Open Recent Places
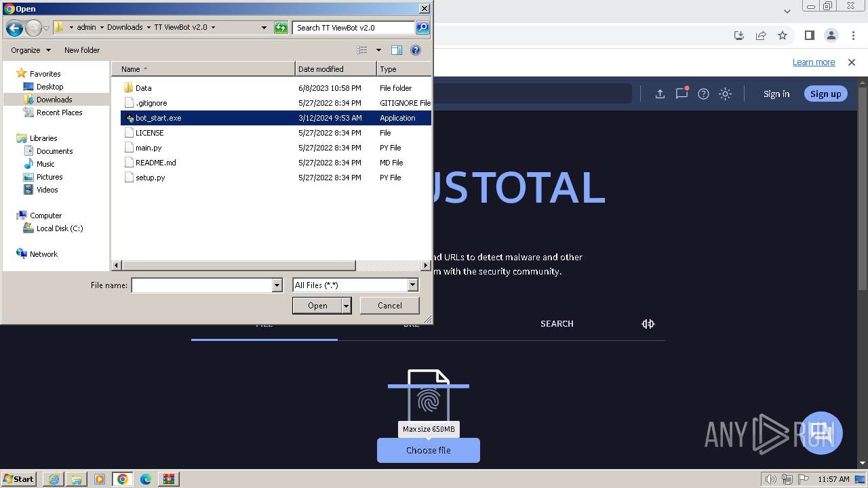 coord(59,113)
